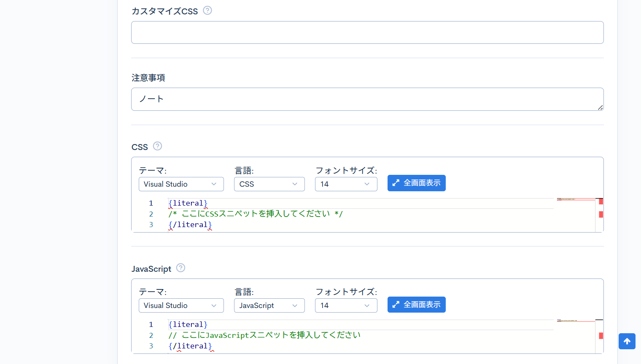641x364 pixels.
Task: Click the expand arrows icon in CSS fullscreen button
Action: (x=396, y=183)
